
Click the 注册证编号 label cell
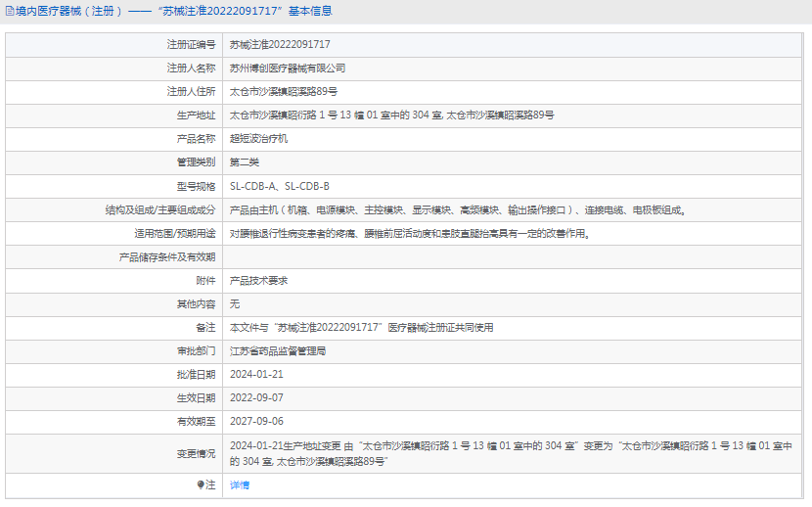[x=113, y=45]
